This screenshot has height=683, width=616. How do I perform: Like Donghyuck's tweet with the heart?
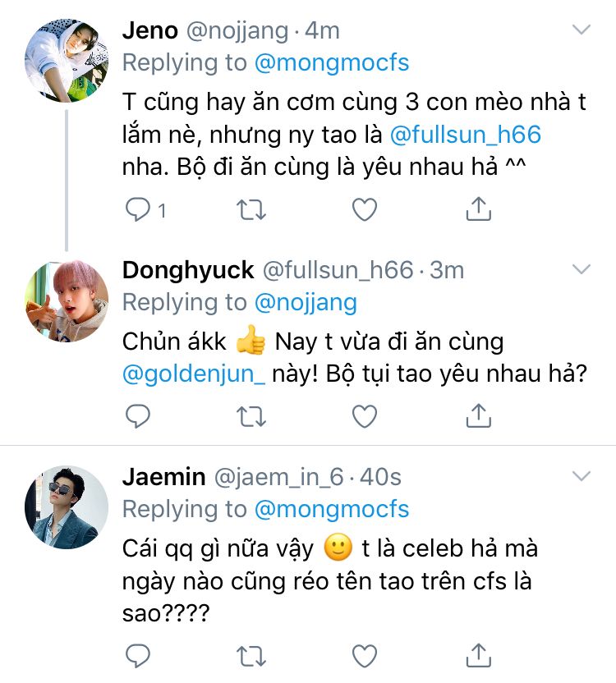tap(364, 417)
